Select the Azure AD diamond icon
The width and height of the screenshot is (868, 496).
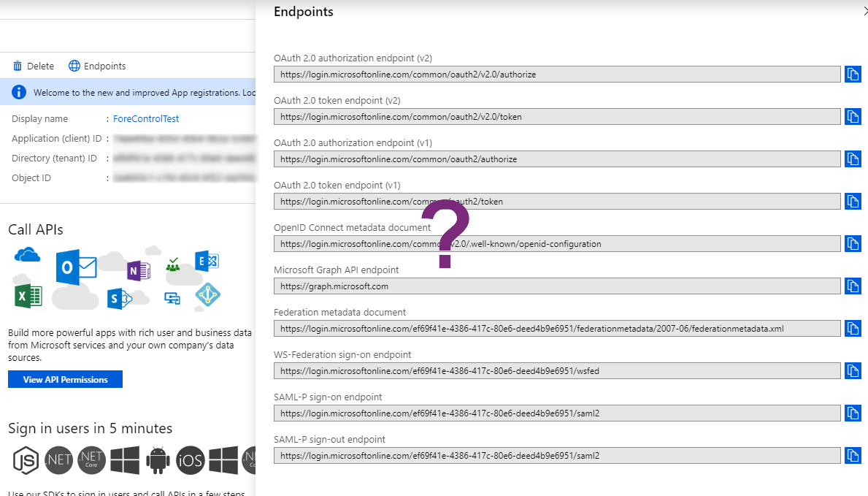[207, 296]
